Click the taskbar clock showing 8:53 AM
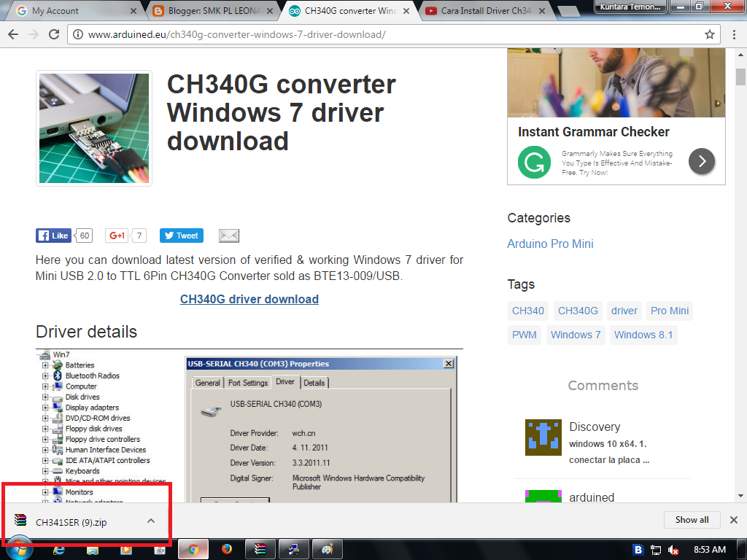The height and width of the screenshot is (560, 747). (x=709, y=550)
